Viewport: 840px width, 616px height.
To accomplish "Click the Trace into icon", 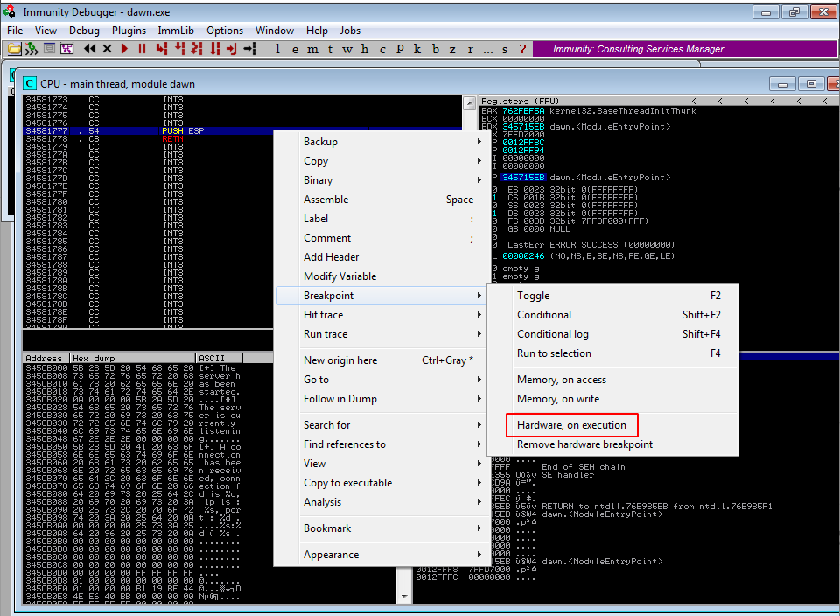I will point(197,49).
